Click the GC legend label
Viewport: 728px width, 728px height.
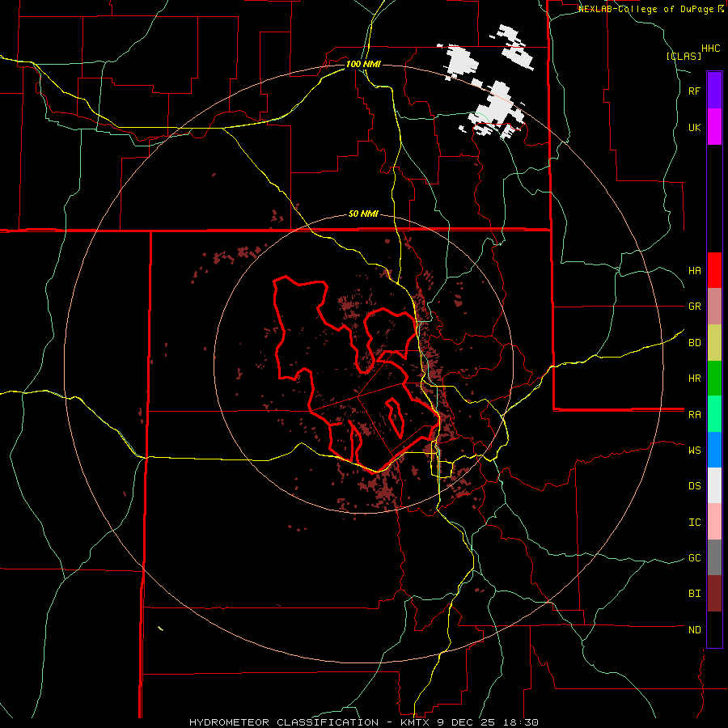point(694,558)
